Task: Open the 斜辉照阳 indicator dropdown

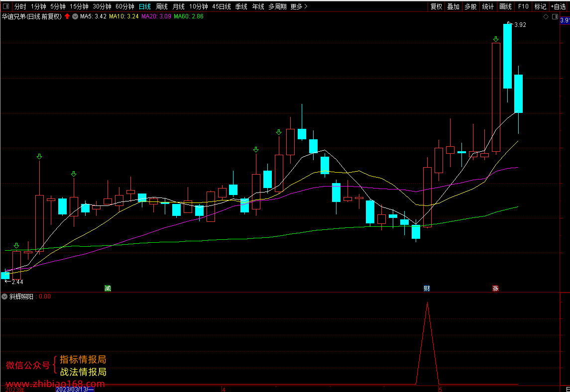Action: click(4, 297)
